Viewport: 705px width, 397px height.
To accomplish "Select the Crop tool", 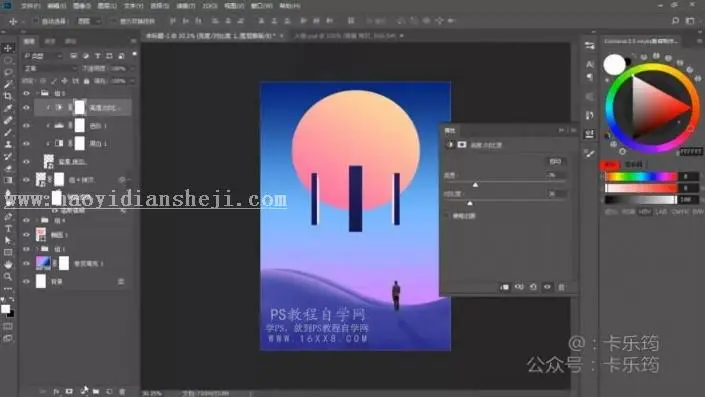I will (x=8, y=96).
